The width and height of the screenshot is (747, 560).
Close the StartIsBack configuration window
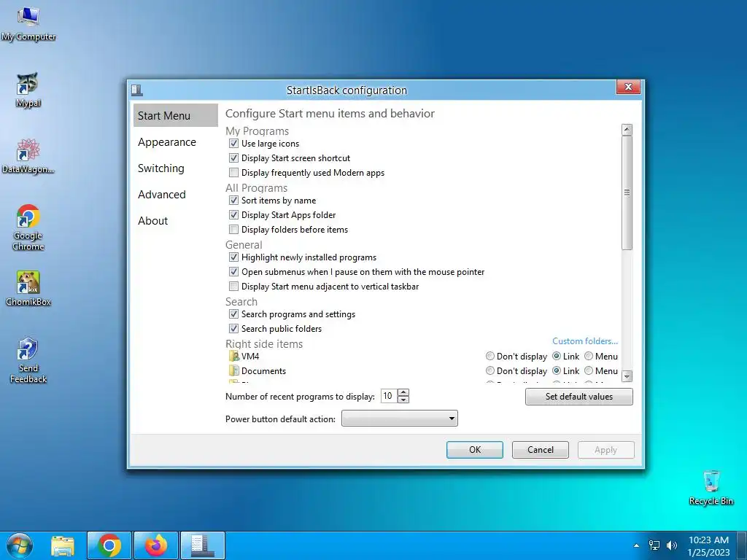pyautogui.click(x=628, y=87)
